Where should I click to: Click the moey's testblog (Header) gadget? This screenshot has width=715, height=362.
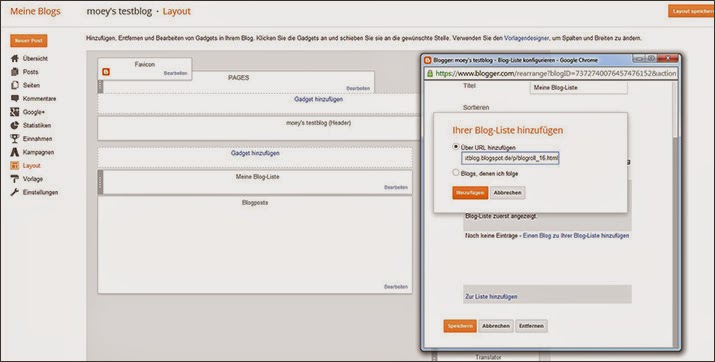(x=259, y=128)
